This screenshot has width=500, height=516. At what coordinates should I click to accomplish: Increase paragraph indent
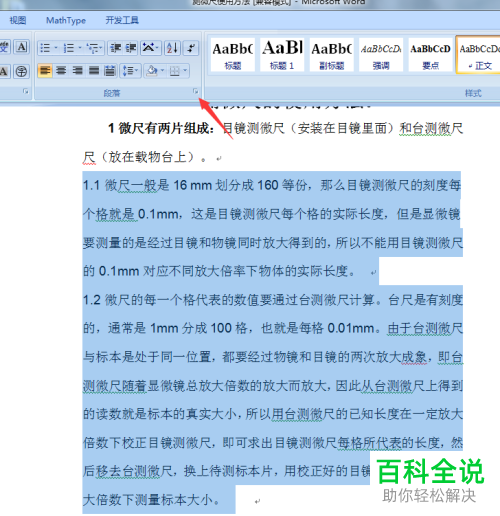point(131,48)
